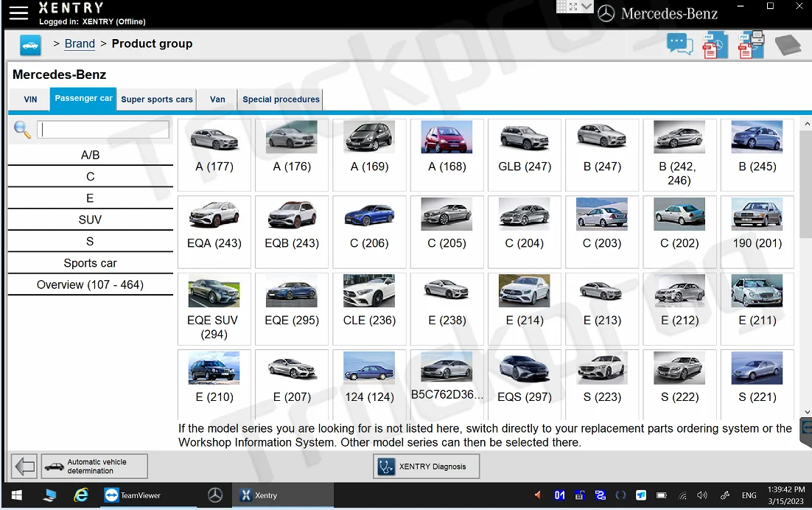The image size is (812, 510).
Task: Filter by E class group
Action: pyautogui.click(x=90, y=198)
